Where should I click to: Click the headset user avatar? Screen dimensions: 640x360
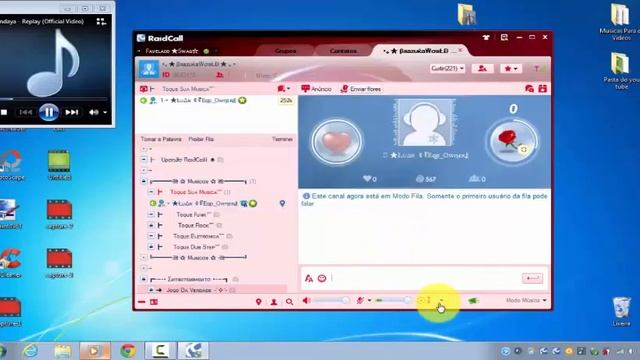pyautogui.click(x=424, y=123)
